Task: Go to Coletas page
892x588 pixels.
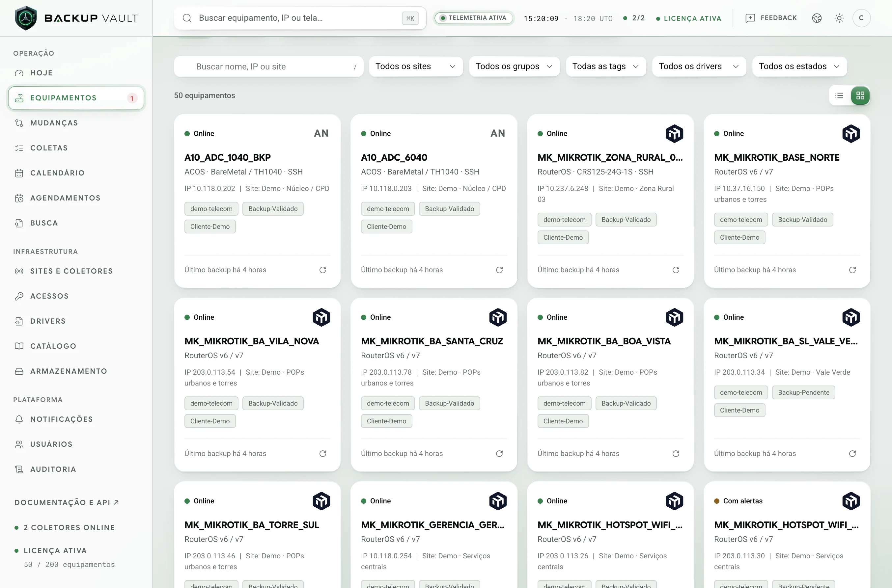Action: tap(76, 148)
